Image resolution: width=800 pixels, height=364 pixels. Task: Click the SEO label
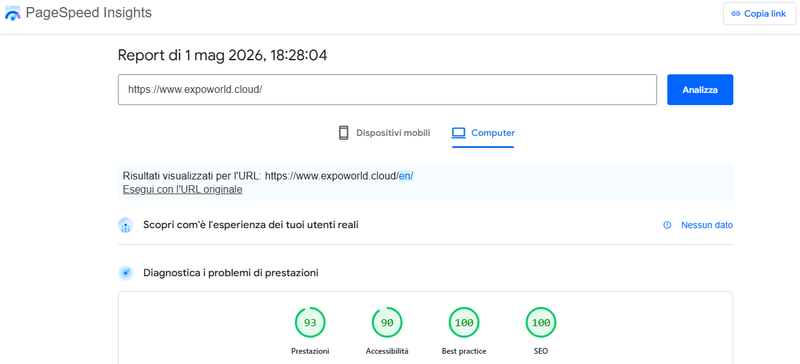[x=541, y=351]
